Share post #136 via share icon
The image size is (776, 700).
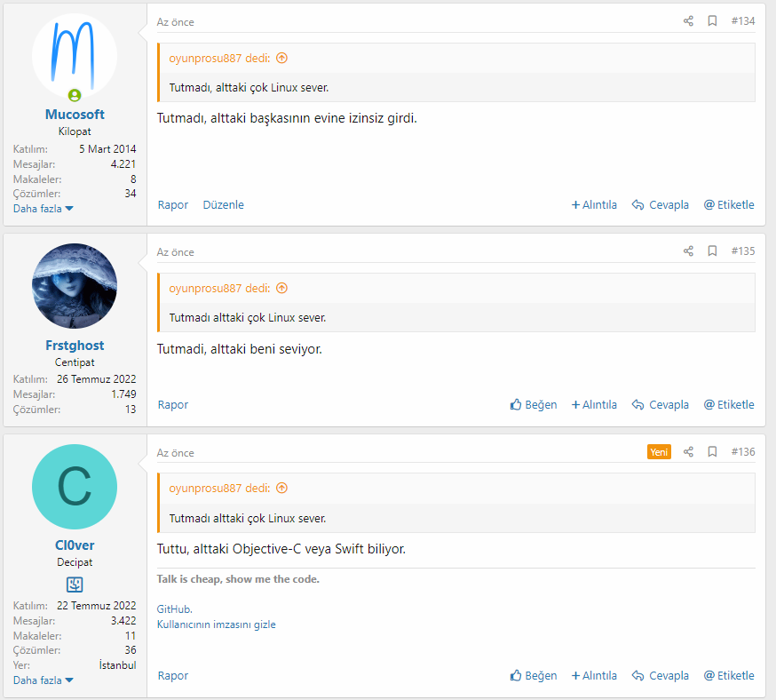click(688, 451)
